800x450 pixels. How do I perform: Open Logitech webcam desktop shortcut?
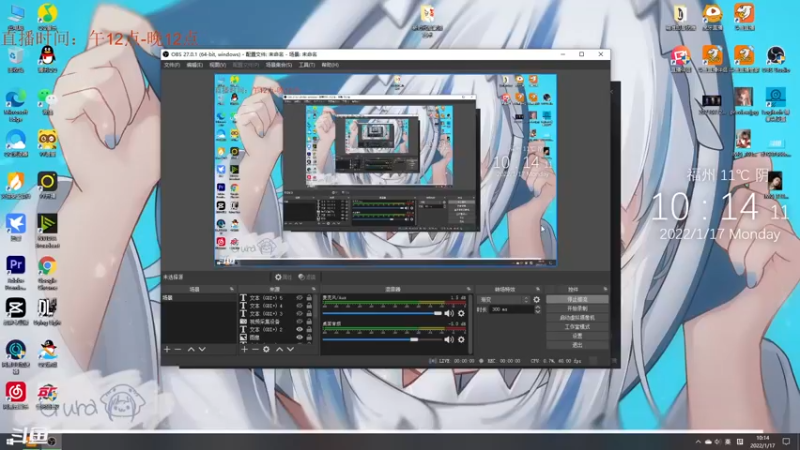click(776, 104)
